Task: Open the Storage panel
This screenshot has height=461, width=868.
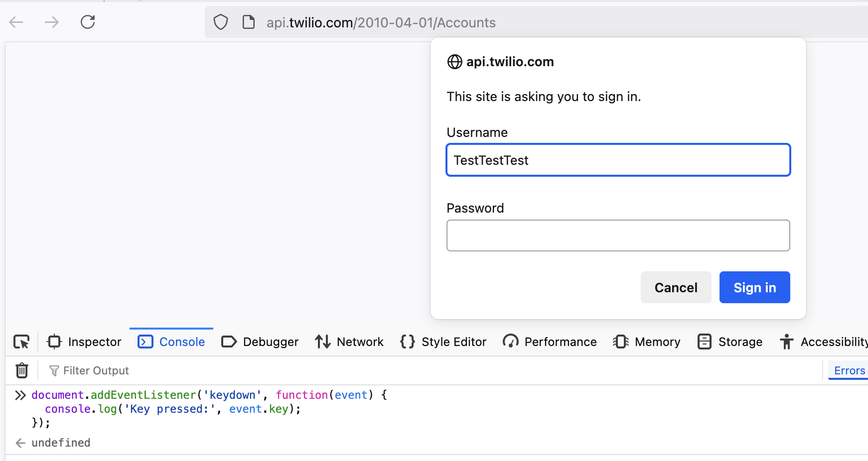Action: 730,342
